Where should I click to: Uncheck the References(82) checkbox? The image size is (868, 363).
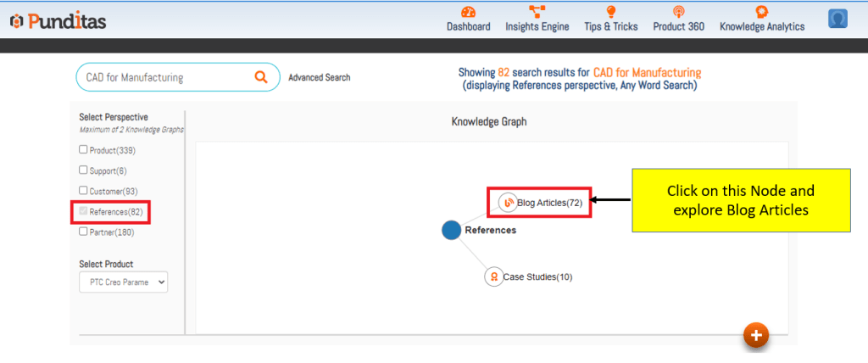[x=83, y=211]
